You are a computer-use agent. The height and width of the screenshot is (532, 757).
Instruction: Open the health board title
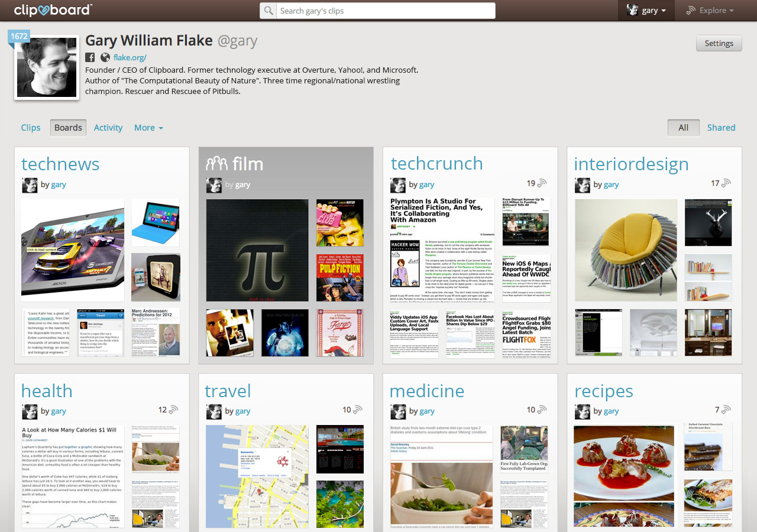pyautogui.click(x=47, y=391)
